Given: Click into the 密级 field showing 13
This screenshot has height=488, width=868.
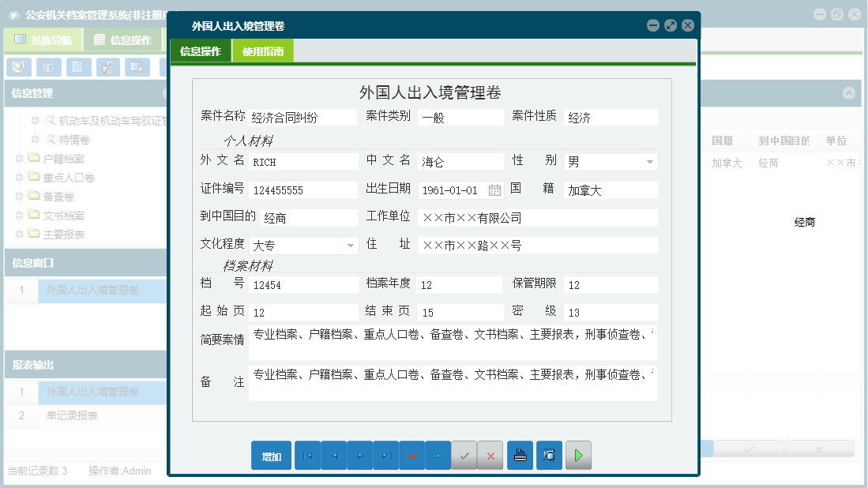Looking at the screenshot, I should click(611, 312).
